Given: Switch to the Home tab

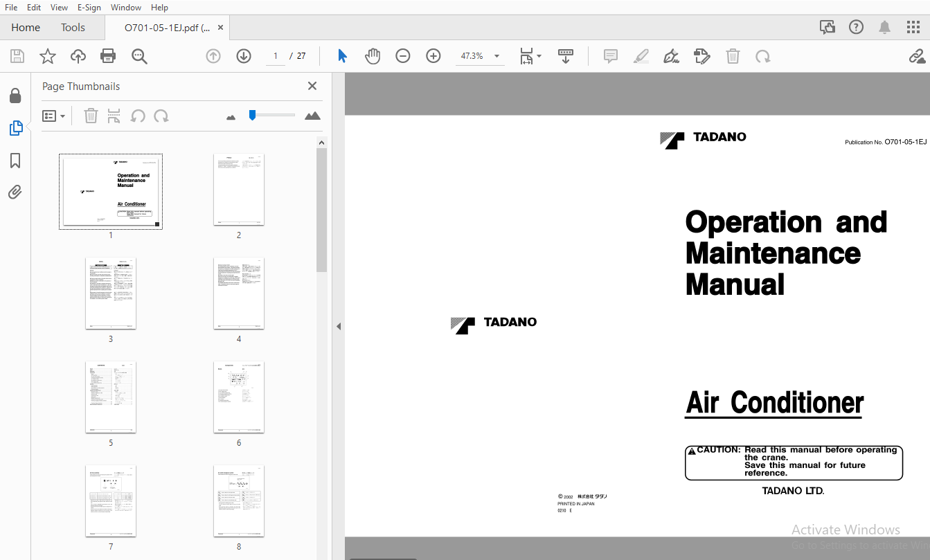Looking at the screenshot, I should pyautogui.click(x=26, y=28).
